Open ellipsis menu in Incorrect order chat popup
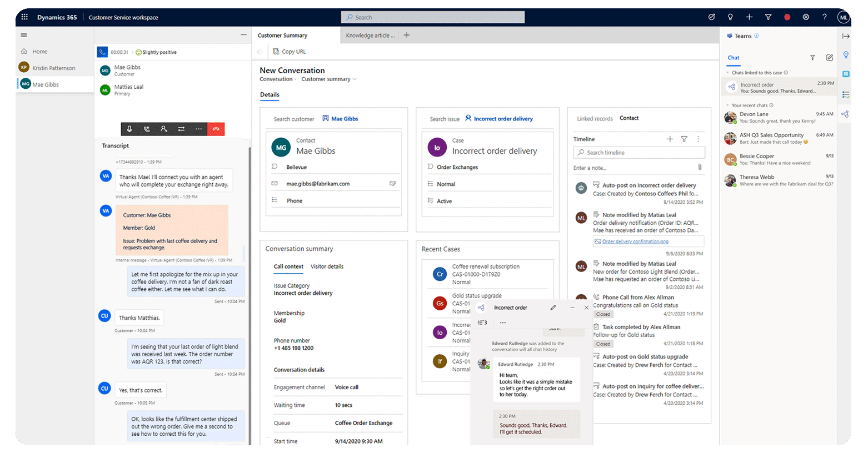This screenshot has width=868, height=453. pyautogui.click(x=503, y=323)
